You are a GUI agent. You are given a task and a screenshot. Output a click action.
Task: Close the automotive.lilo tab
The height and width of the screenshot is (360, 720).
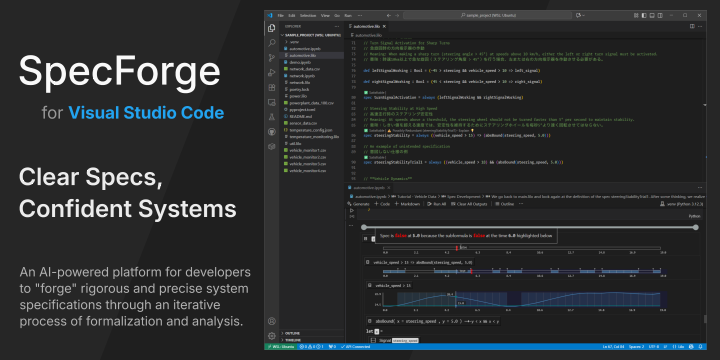384,27
